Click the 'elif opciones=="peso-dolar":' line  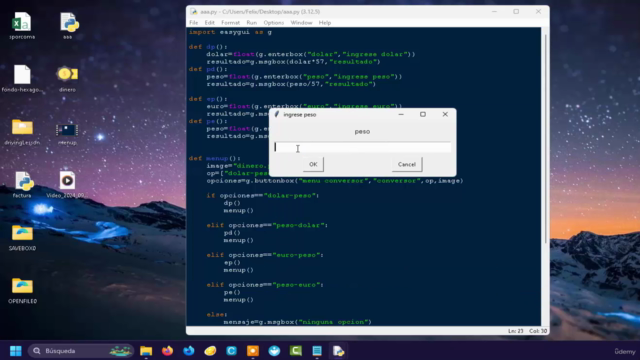(267, 225)
